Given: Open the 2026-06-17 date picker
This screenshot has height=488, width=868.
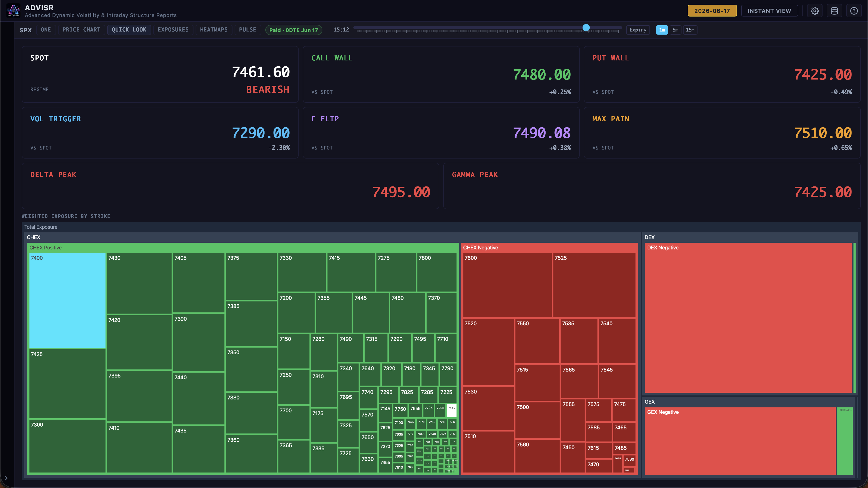Looking at the screenshot, I should (712, 11).
